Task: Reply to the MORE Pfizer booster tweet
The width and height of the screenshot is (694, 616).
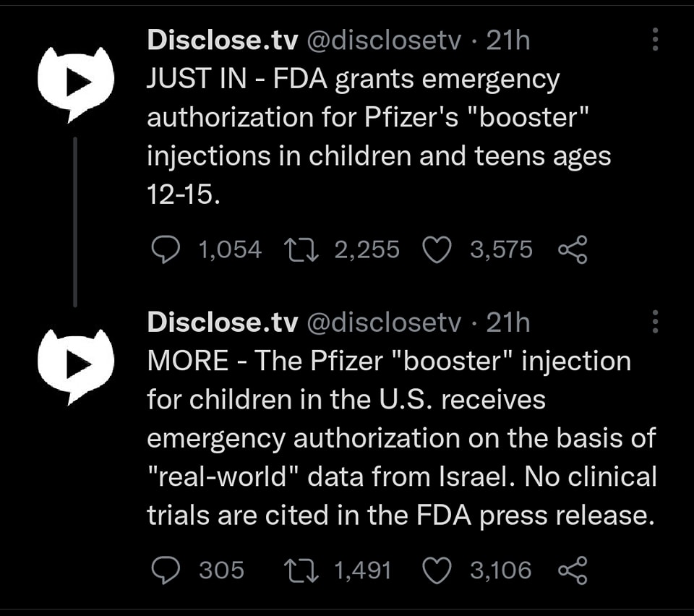Action: [167, 570]
